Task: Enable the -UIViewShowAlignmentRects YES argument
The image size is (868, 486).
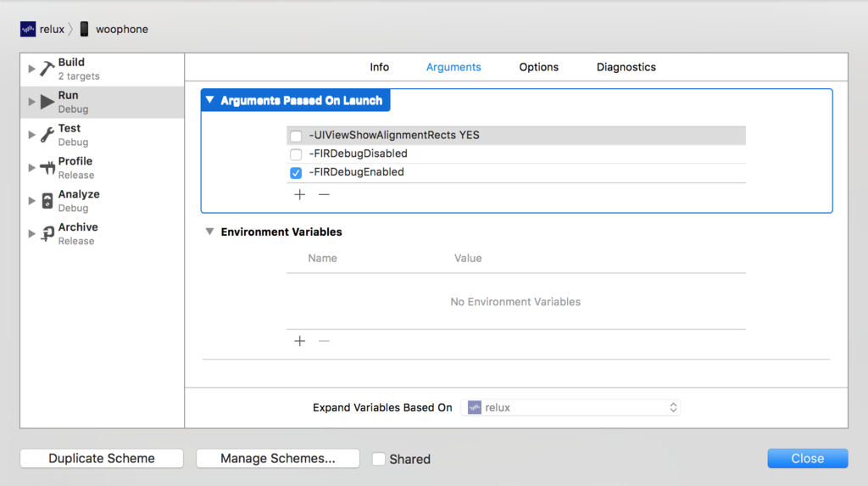Action: pyautogui.click(x=296, y=136)
